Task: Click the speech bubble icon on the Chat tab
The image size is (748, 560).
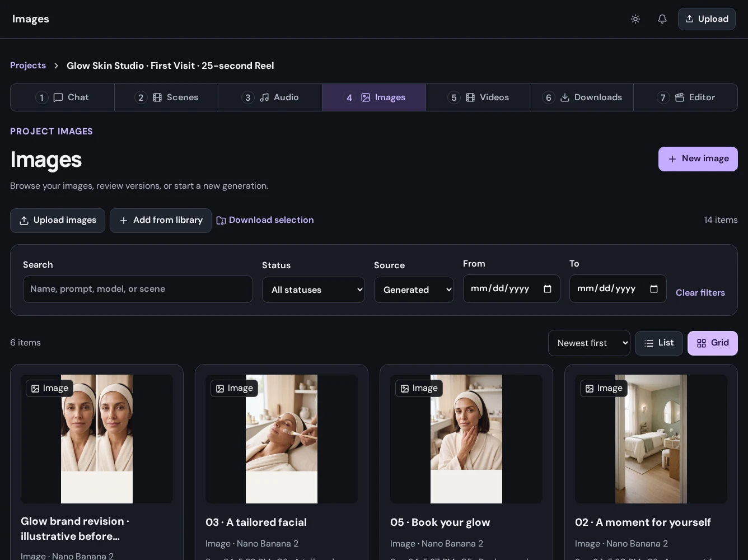Action: point(58,97)
